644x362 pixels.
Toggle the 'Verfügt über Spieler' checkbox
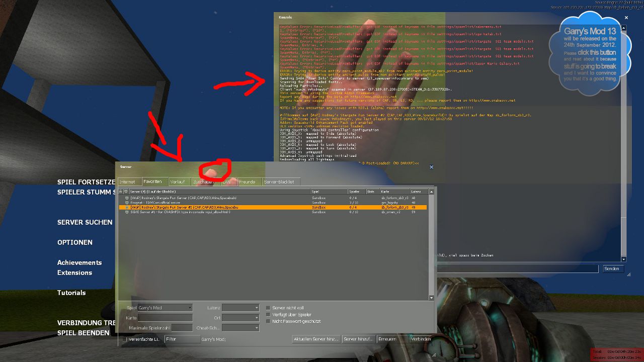point(269,315)
